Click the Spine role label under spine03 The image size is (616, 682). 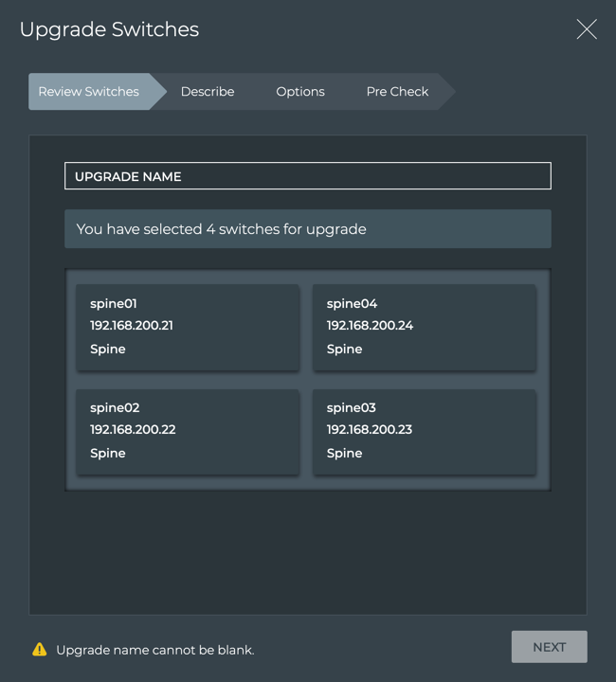click(x=344, y=454)
